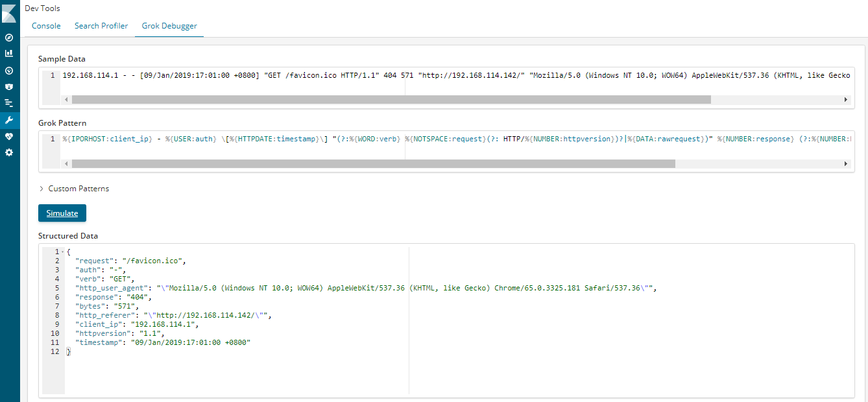Expand the Custom Patterns section
Screen dimensions: 868x402
[74, 189]
